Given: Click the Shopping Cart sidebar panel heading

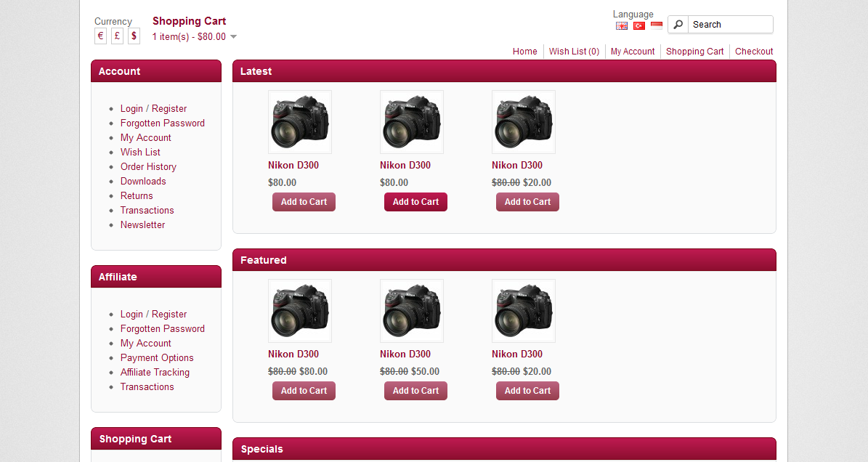Looking at the screenshot, I should (136, 439).
